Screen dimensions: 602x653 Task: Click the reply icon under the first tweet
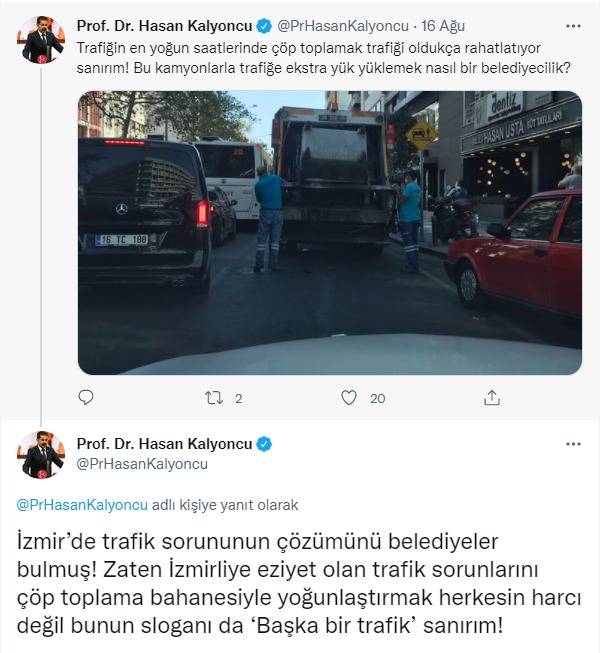click(86, 398)
